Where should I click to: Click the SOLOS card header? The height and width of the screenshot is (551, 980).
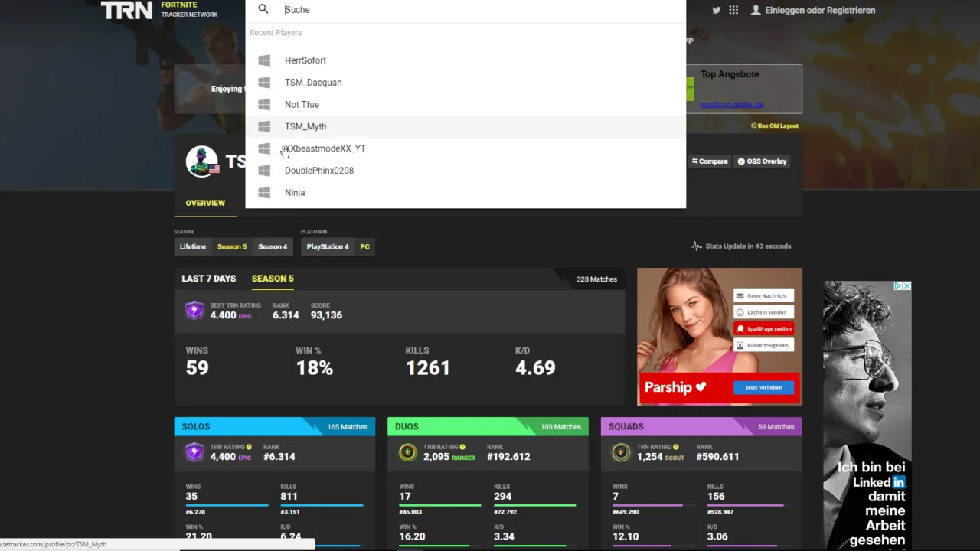(275, 426)
